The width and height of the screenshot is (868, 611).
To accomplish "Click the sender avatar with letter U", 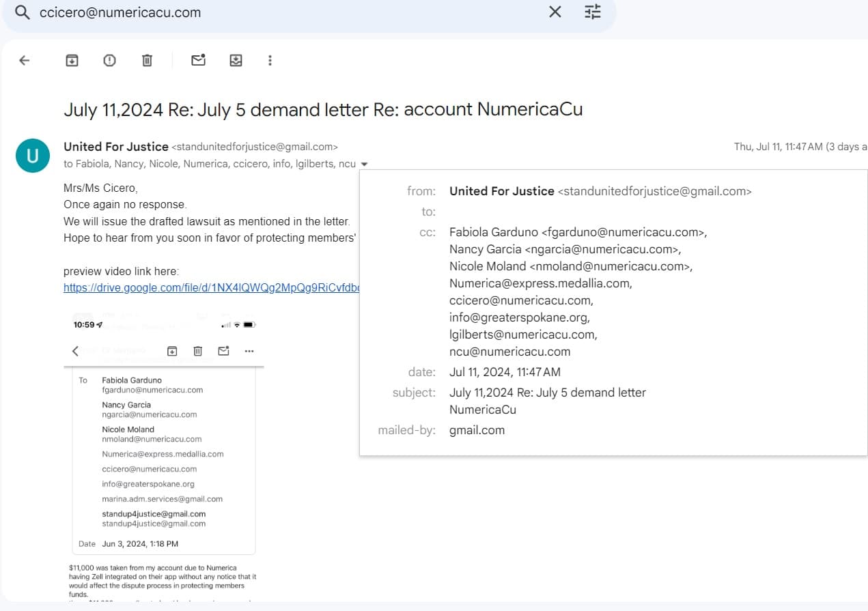I will 32,156.
